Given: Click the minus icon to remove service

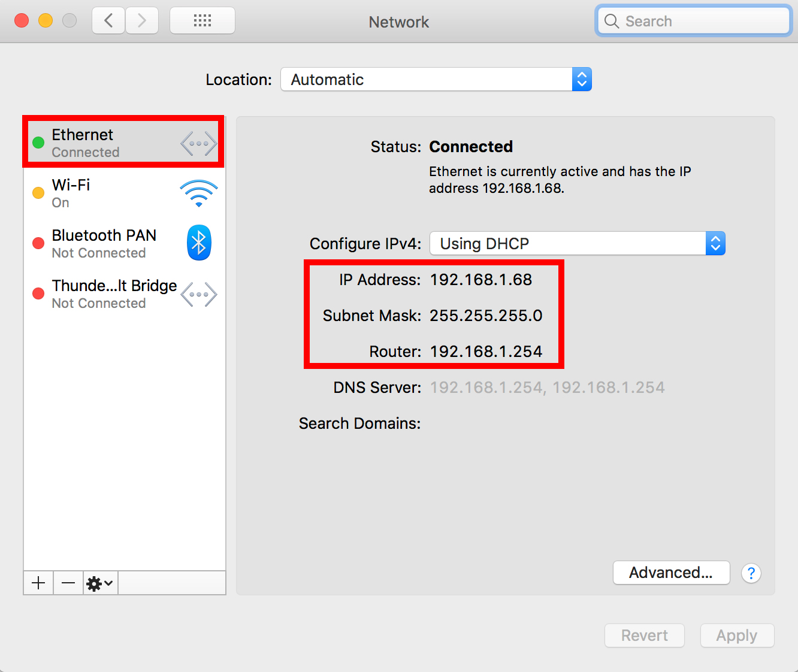Looking at the screenshot, I should click(68, 583).
